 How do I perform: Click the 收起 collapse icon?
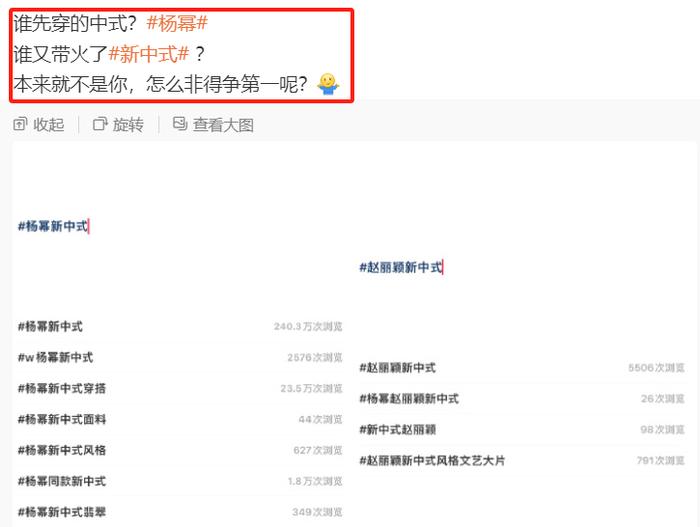pos(20,124)
